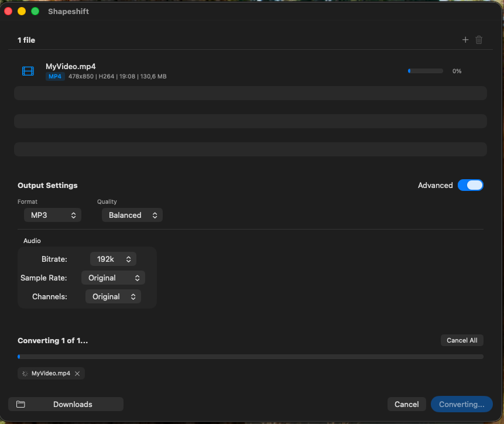504x424 pixels.
Task: Remove MyVideo.mp4 from the converting queue
Action: point(77,373)
